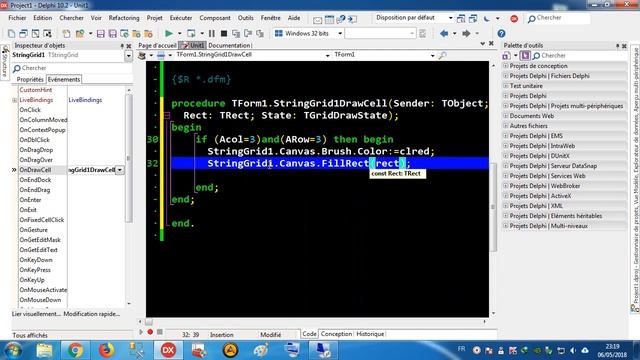
Task: Click the Save file icon
Action: (100, 33)
